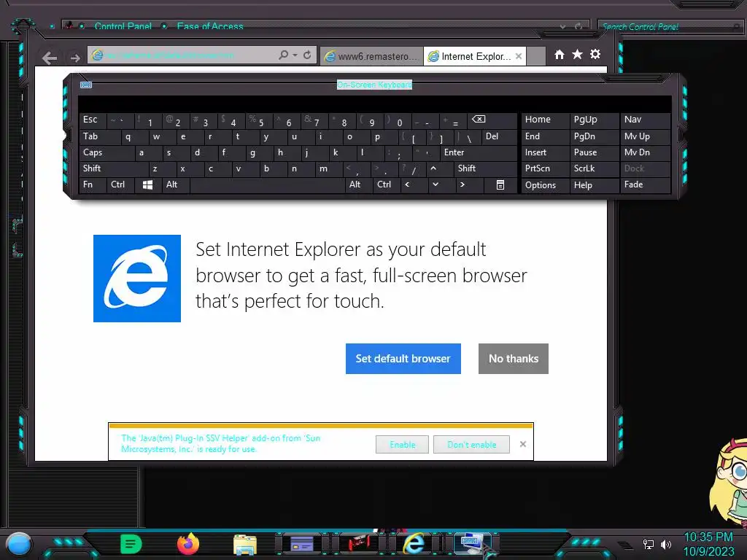The height and width of the screenshot is (560, 747).
Task: Close the Internet Explorer tab
Action: coord(519,56)
